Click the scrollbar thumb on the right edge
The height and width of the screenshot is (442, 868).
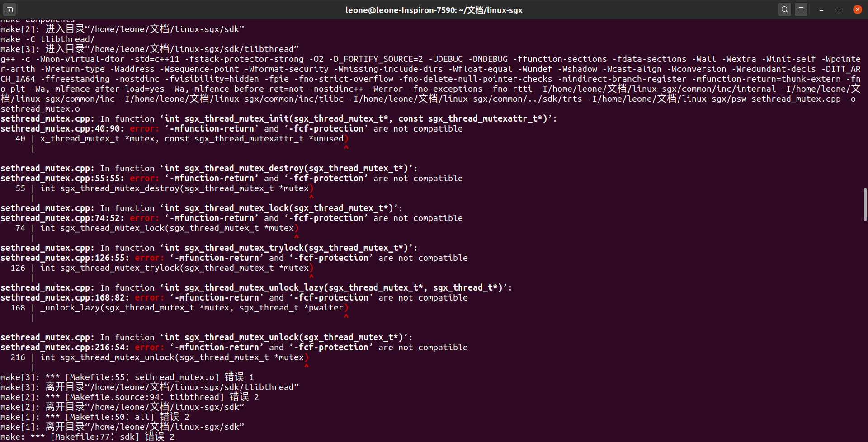point(865,204)
